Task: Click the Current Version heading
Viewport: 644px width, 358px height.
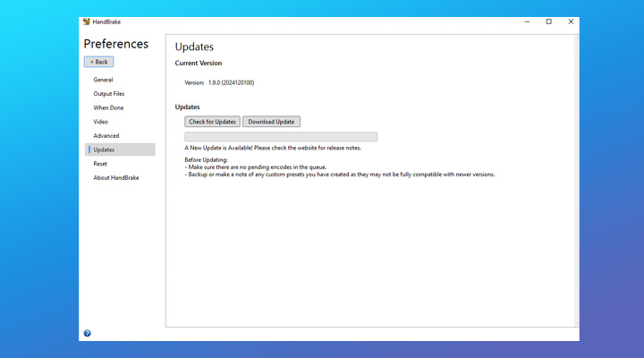Action: [199, 63]
